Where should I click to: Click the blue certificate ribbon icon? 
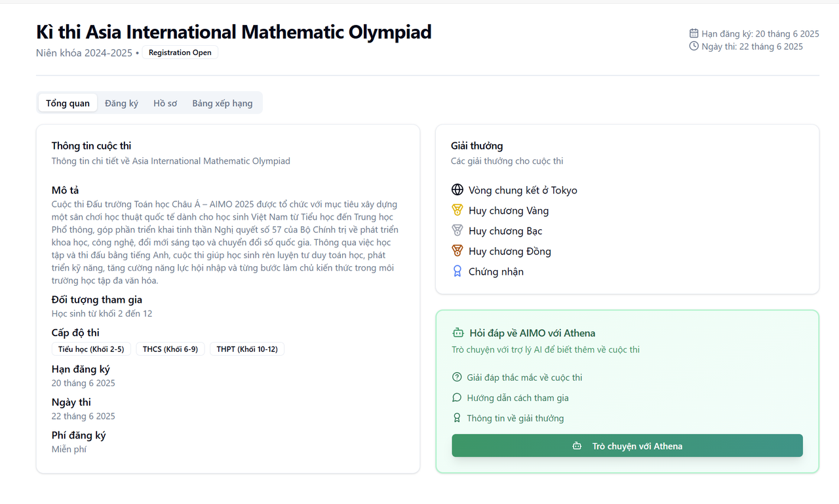pyautogui.click(x=458, y=271)
